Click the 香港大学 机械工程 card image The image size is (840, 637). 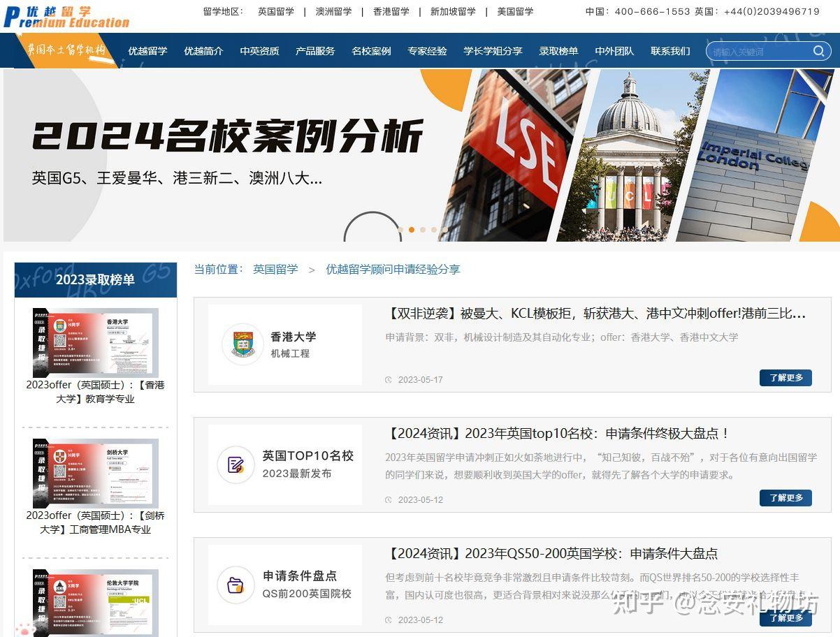click(285, 344)
